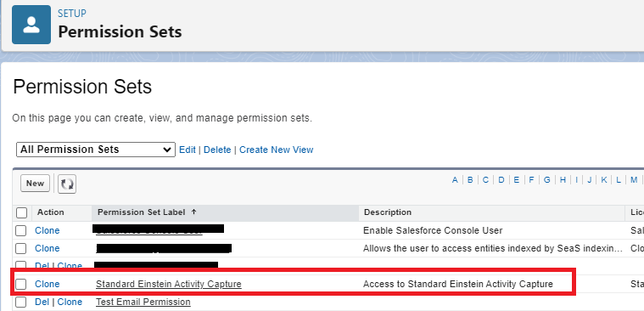The height and width of the screenshot is (311, 644).
Task: Filter list by letter K
Action: coord(604,180)
